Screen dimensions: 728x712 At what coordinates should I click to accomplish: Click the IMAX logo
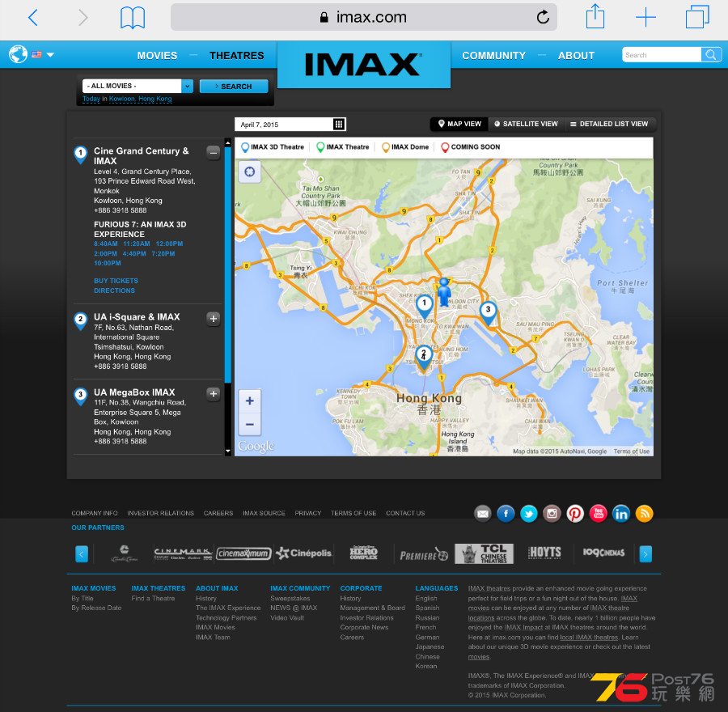[x=363, y=64]
